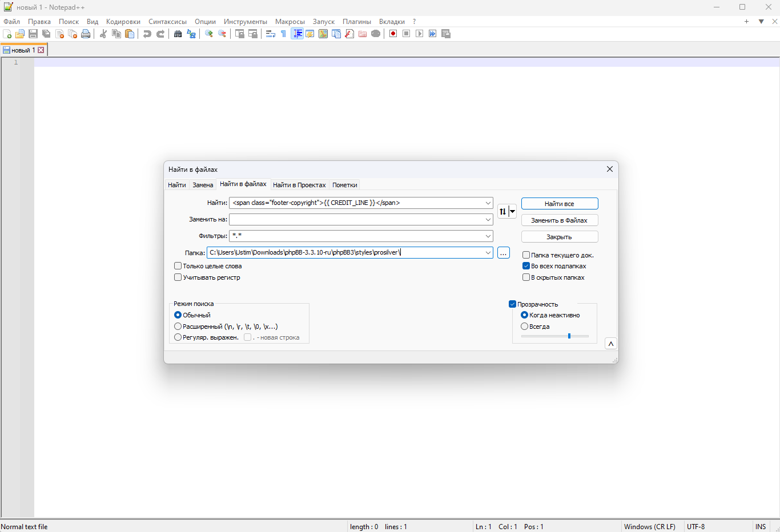Click the transparency slider handle
Viewport: 780px width, 532px height.
[x=569, y=336]
